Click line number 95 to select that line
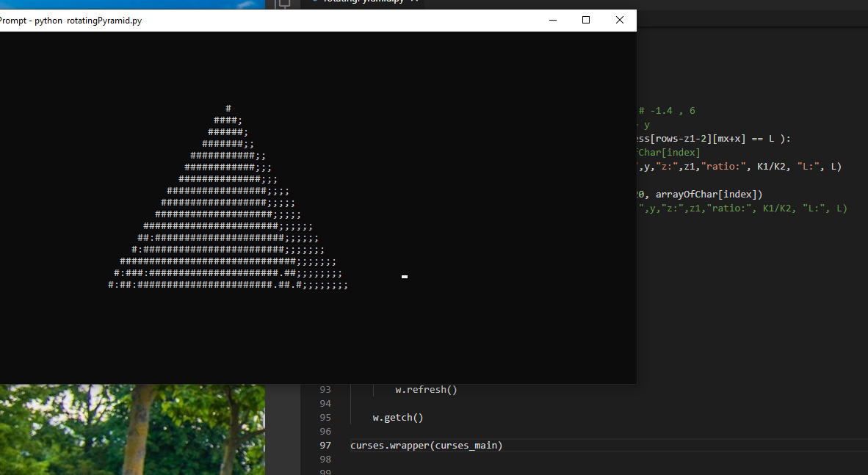The width and height of the screenshot is (868, 475). 325,417
